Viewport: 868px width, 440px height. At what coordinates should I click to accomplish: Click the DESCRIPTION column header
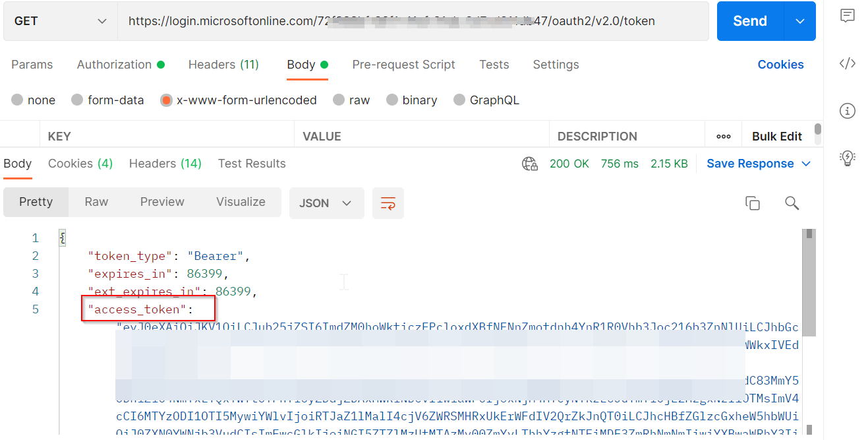[597, 137]
